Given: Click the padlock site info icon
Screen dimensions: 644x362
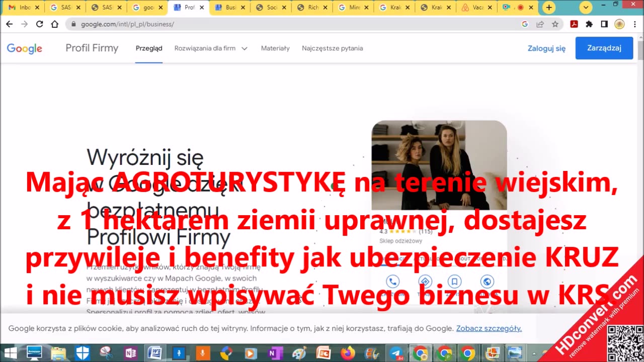Looking at the screenshot, I should (x=73, y=24).
